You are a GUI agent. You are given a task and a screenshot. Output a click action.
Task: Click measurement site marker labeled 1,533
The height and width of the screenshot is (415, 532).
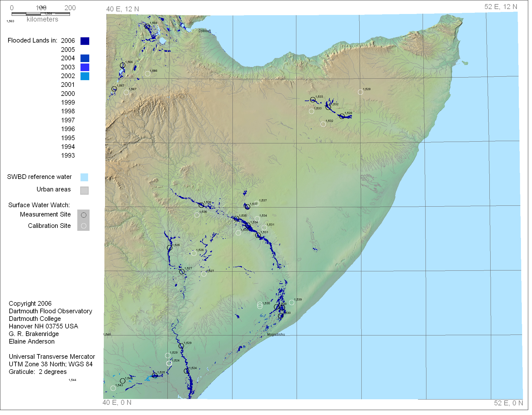tap(313, 100)
